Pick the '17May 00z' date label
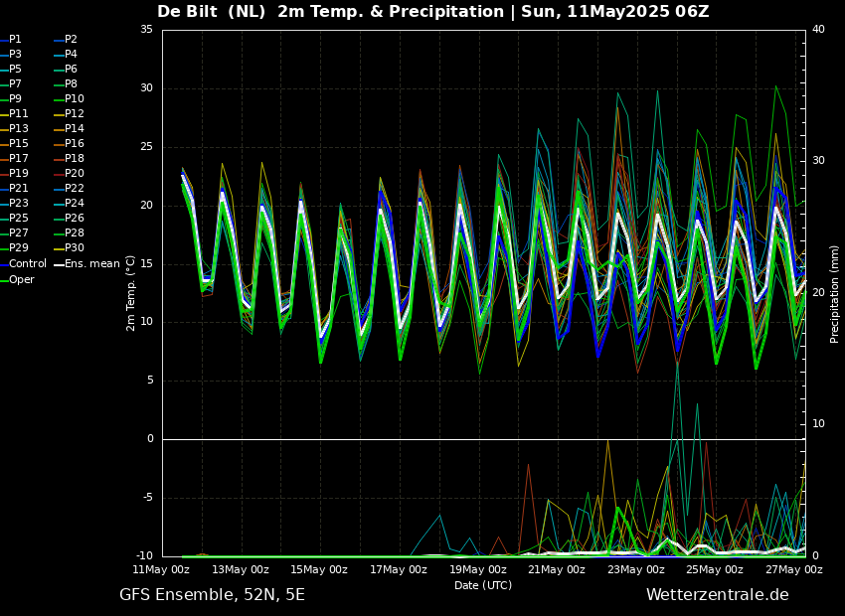The image size is (845, 616). (400, 569)
